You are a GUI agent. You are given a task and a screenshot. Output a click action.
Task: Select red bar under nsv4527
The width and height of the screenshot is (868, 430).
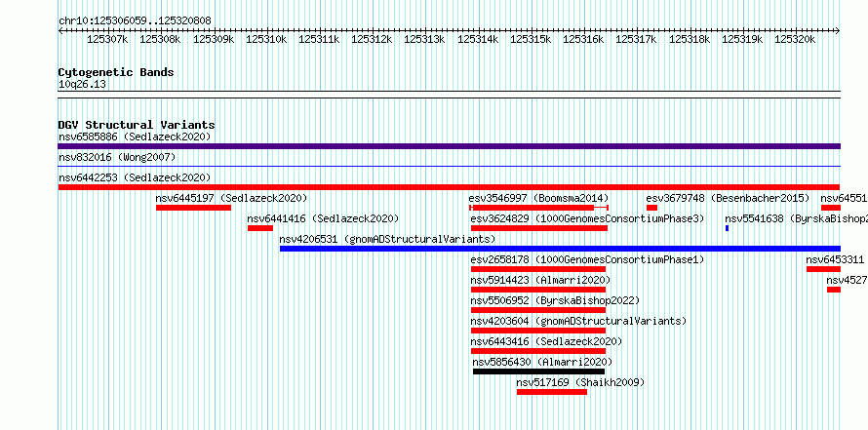(834, 290)
